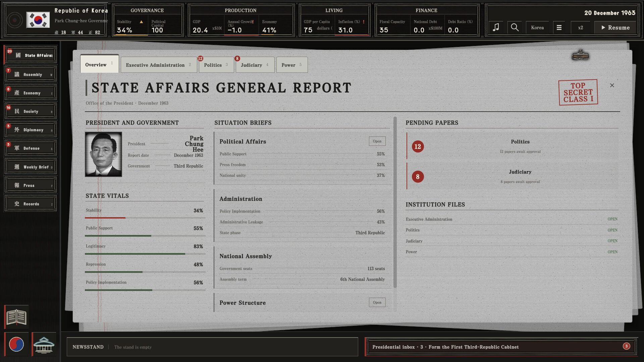Click the Repression 48% bar
Image resolution: width=644 pixels, height=362 pixels.
(x=145, y=272)
